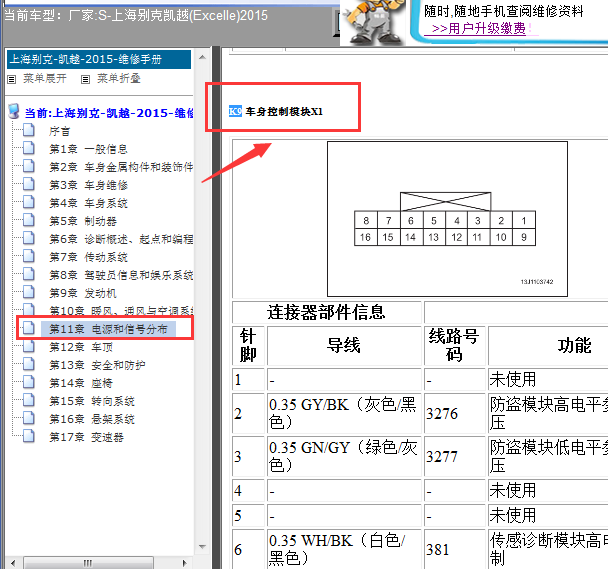Open 第10章 暖风、通风与空调系统
Viewport: 608px width, 569px height.
click(x=121, y=311)
